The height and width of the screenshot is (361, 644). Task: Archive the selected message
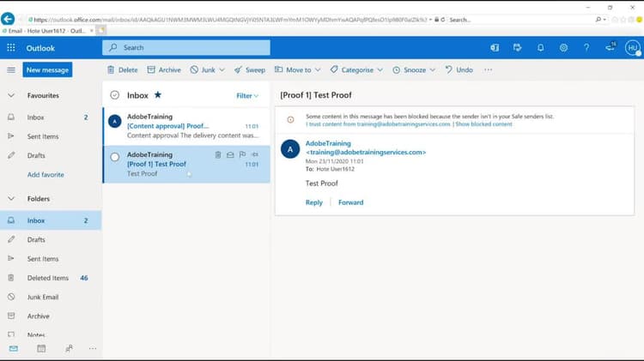click(x=164, y=69)
